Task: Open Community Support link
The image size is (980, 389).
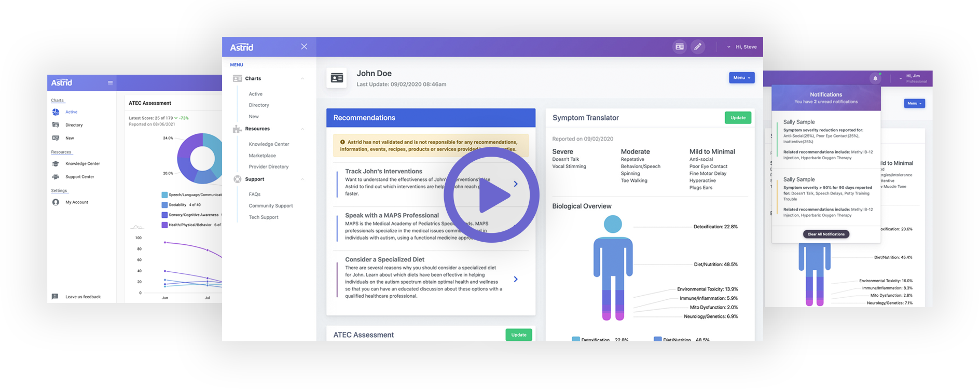Action: [x=271, y=206]
